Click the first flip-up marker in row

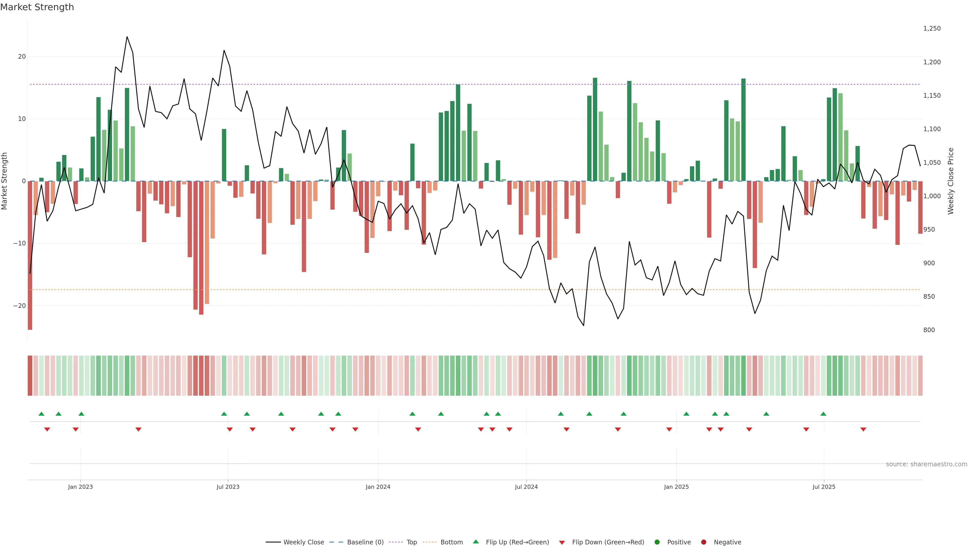pyautogui.click(x=41, y=414)
